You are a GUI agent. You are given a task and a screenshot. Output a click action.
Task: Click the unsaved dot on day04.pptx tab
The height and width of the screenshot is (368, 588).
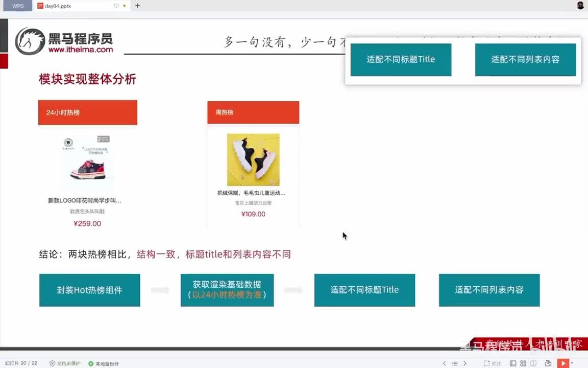point(125,6)
